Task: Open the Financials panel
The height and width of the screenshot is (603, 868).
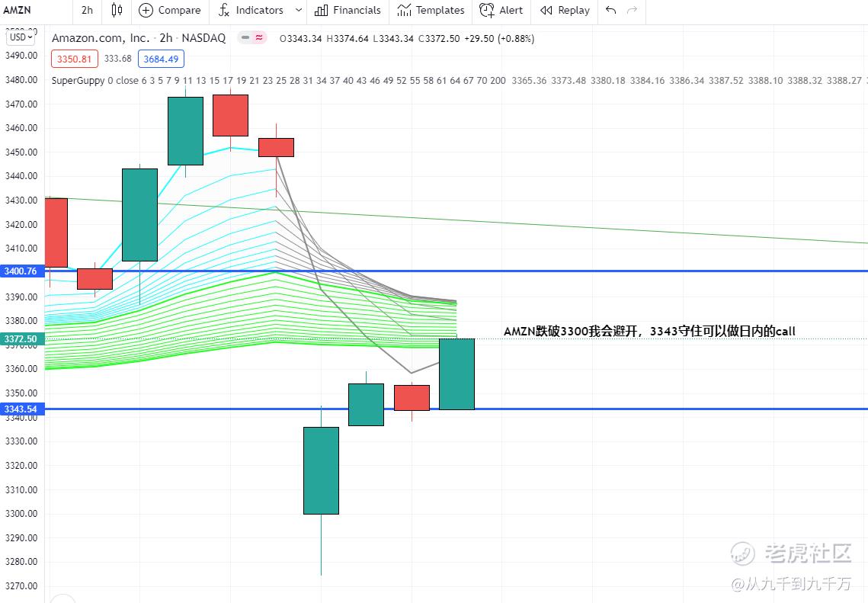Action: [x=348, y=10]
